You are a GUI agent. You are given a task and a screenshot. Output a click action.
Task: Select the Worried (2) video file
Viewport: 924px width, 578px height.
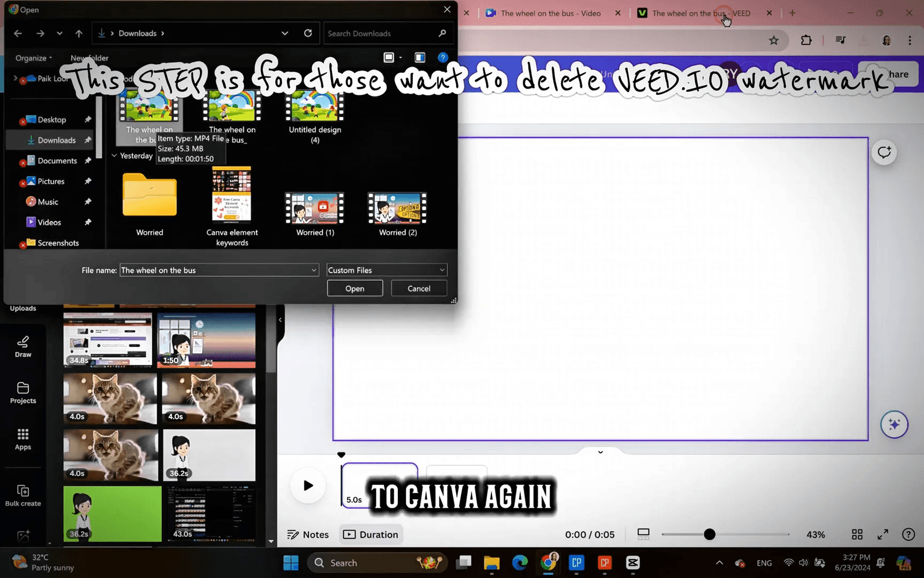[398, 214]
